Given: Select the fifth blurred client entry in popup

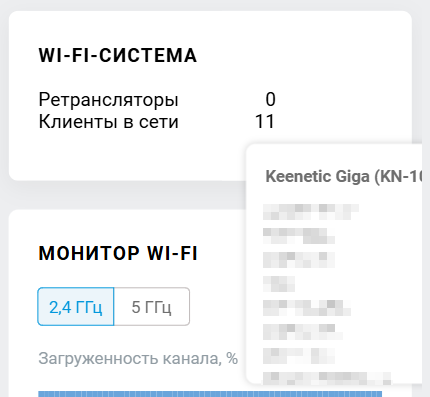Looking at the screenshot, I should coord(307,308).
